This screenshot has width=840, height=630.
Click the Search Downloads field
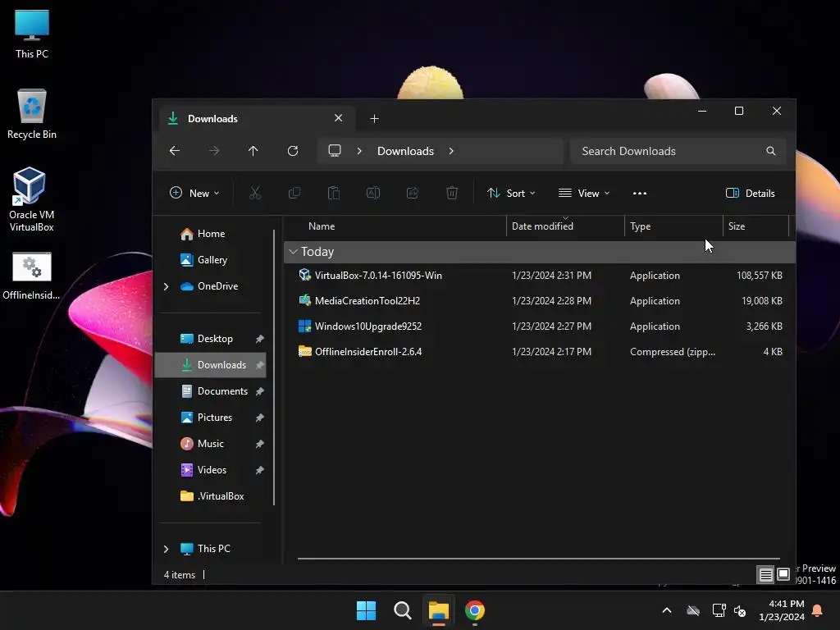pyautogui.click(x=678, y=151)
